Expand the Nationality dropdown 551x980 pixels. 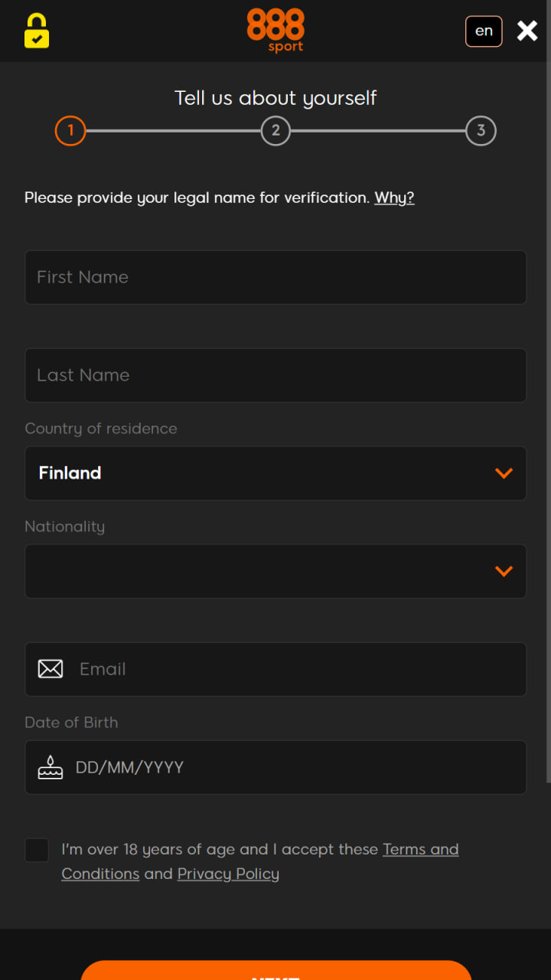click(x=275, y=571)
